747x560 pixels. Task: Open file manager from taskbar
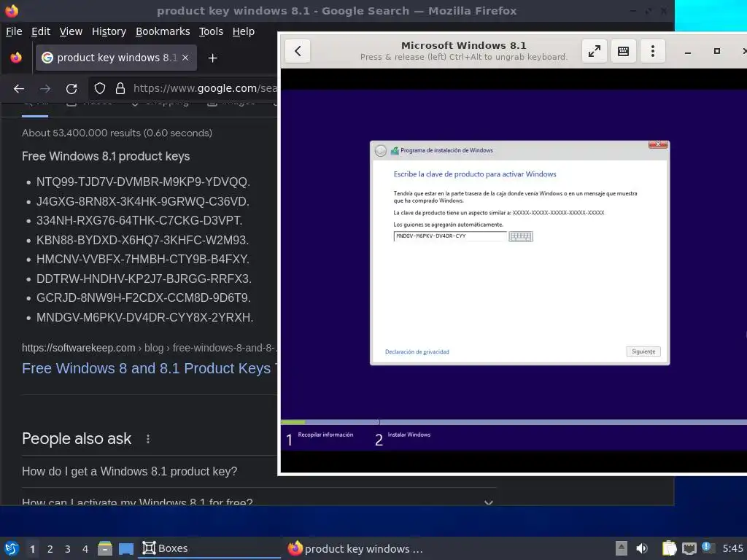click(105, 548)
